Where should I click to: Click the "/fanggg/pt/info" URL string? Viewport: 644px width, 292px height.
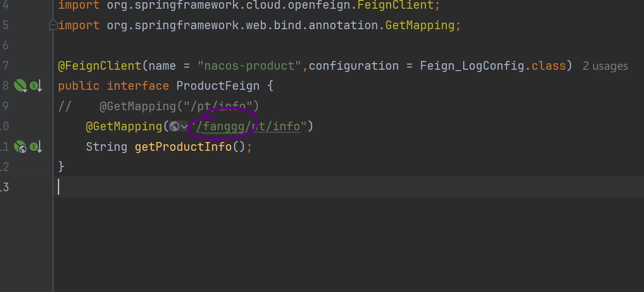[248, 126]
